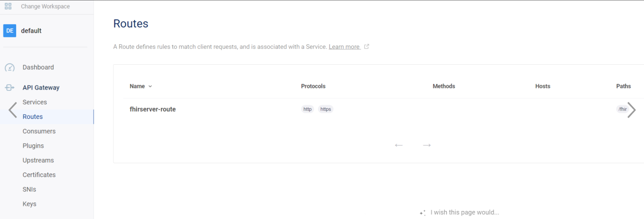This screenshot has width=644, height=219.
Task: Open the Consumers section
Action: coord(39,131)
